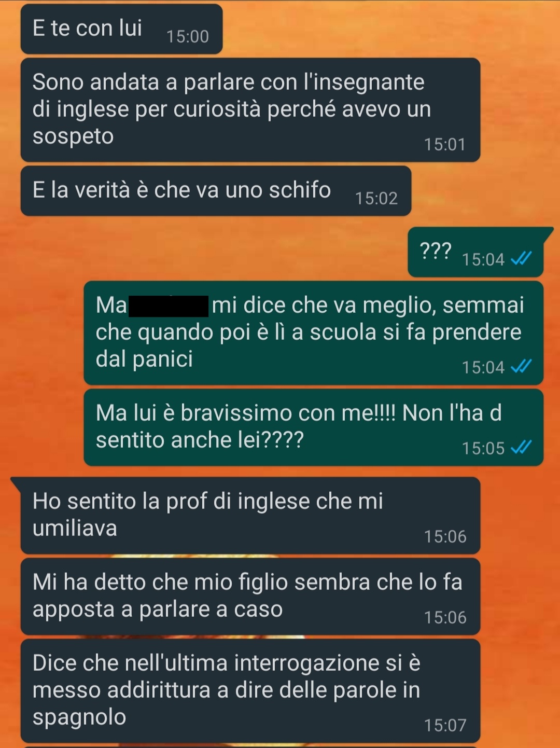Tap the 15:07 timestamp on last message

tap(445, 725)
